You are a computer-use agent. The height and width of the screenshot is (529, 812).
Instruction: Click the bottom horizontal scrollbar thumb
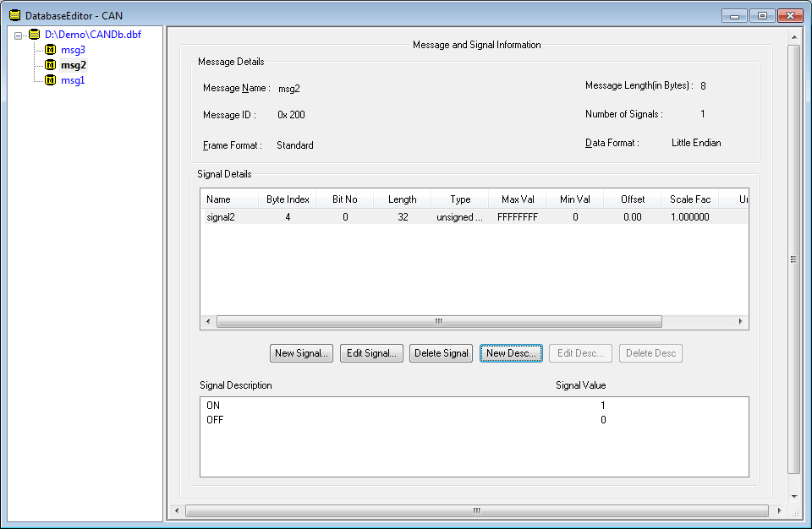click(x=477, y=511)
